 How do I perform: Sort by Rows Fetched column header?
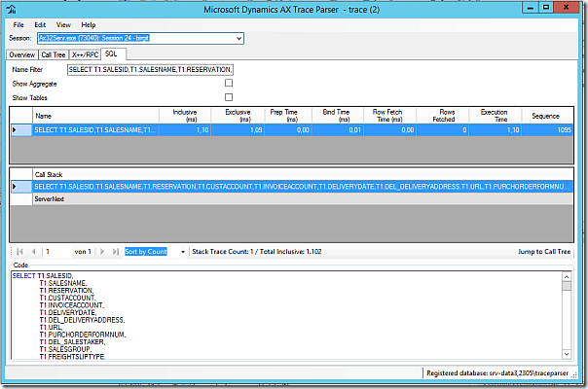coord(443,116)
